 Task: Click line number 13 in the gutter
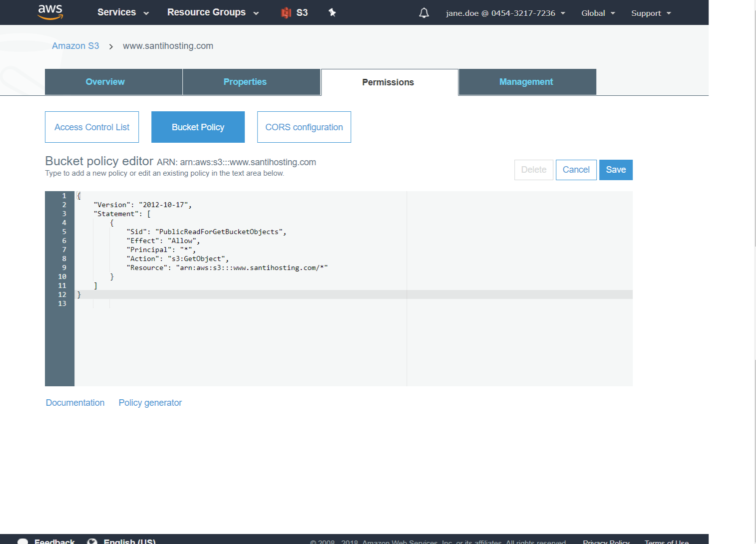coord(62,303)
